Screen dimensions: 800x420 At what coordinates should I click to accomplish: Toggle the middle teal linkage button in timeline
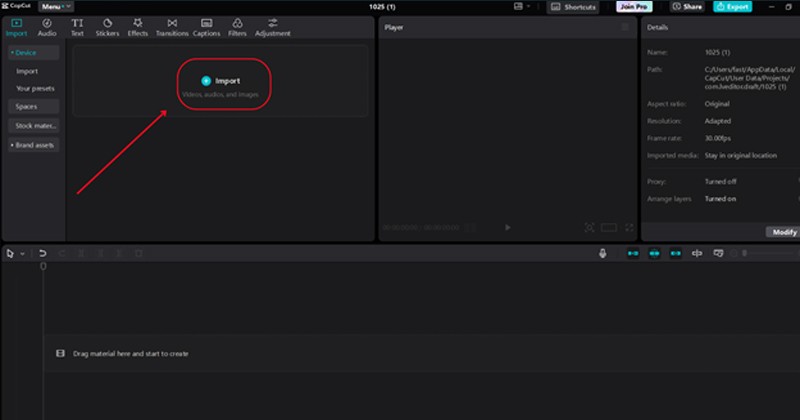point(654,254)
